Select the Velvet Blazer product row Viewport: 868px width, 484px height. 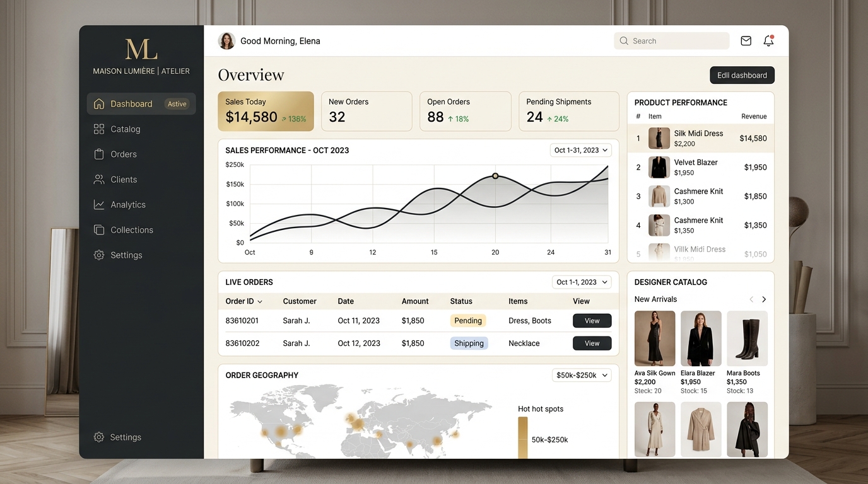[x=701, y=167]
